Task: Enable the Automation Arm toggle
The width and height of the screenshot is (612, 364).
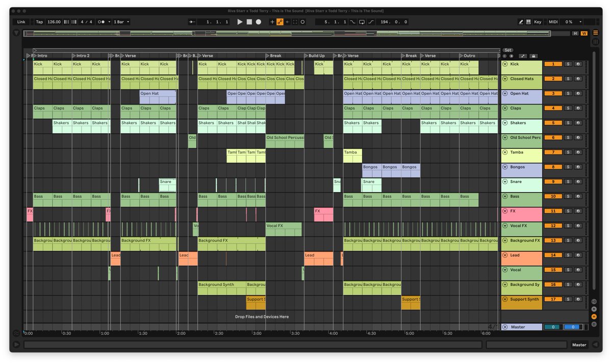Action: (x=280, y=21)
